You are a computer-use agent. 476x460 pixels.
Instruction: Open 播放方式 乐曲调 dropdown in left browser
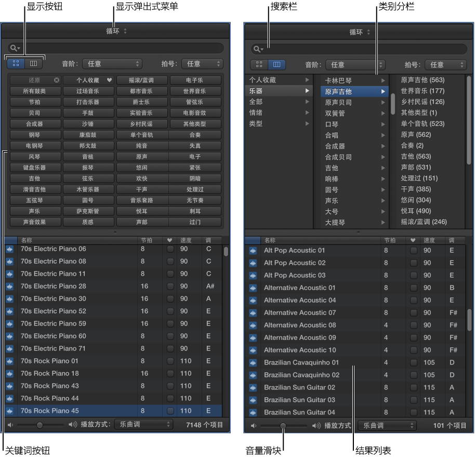coord(143,424)
